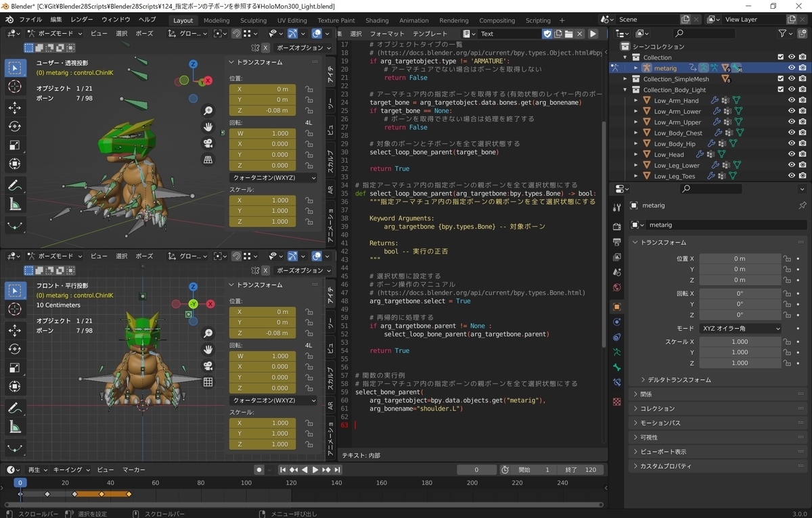Select the Scale tool in the user perspective viewport
This screenshot has height=518, width=812.
point(15,145)
